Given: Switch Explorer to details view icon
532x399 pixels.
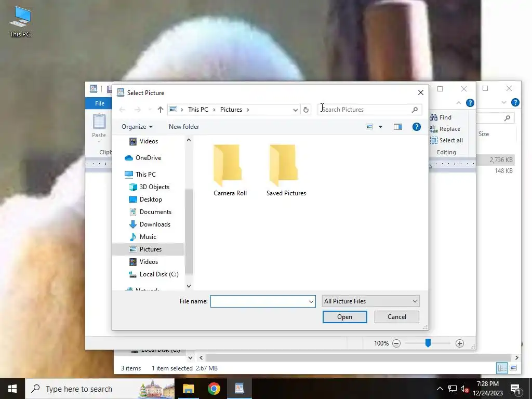Looking at the screenshot, I should (x=502, y=368).
